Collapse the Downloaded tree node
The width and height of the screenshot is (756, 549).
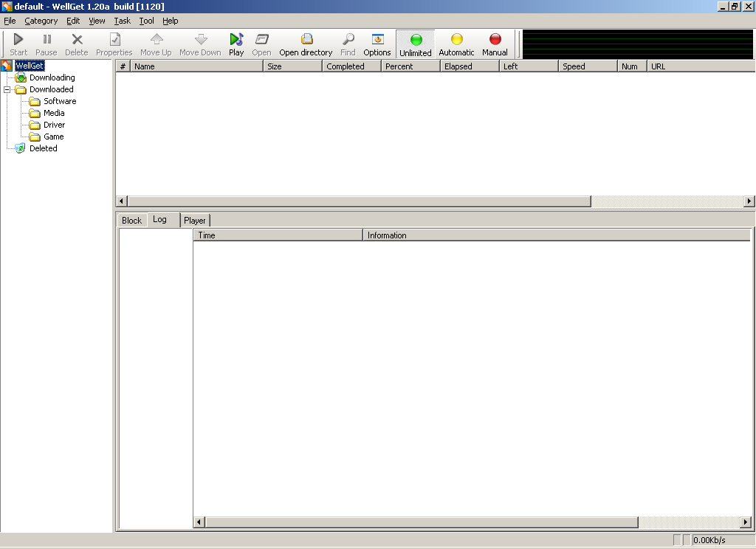point(7,89)
